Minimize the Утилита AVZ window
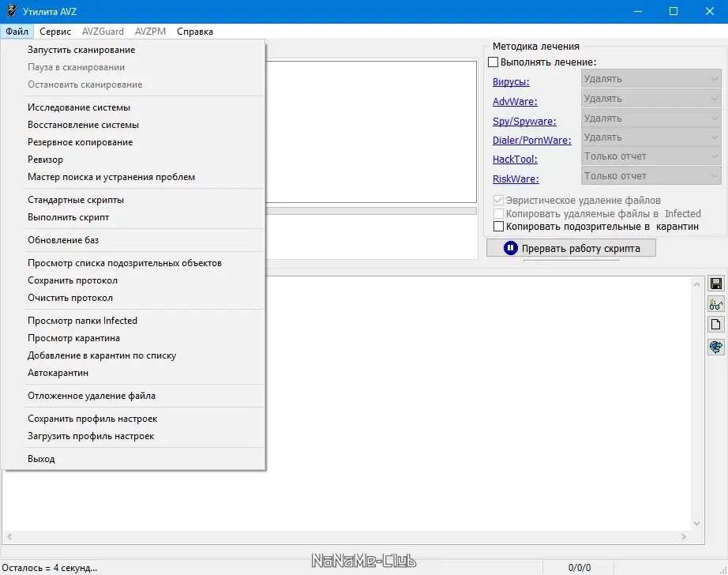 [x=638, y=11]
